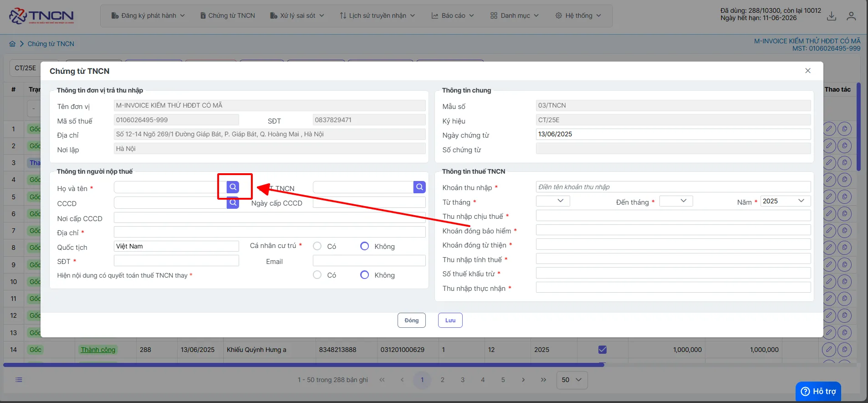Select Không for Cá nhân cư trú
868x403 pixels.
[364, 246]
